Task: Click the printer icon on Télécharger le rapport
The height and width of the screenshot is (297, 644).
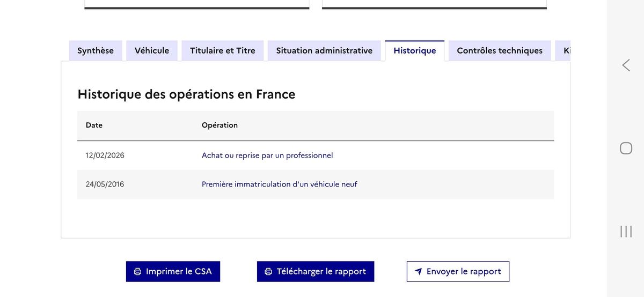Action: click(x=268, y=272)
